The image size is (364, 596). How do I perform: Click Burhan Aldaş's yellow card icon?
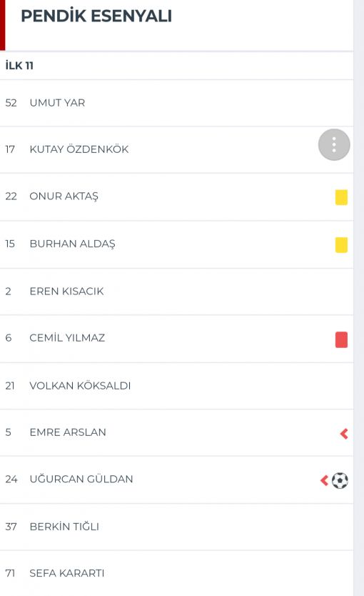tap(341, 245)
